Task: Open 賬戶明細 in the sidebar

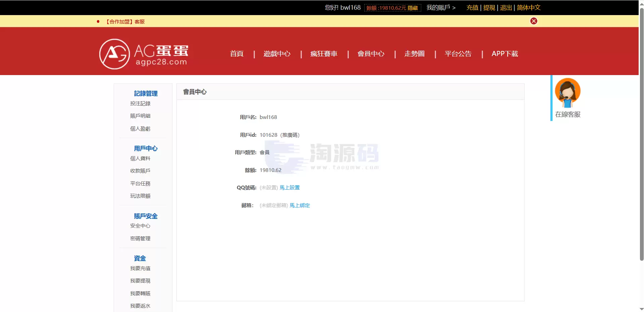Action: (x=140, y=116)
